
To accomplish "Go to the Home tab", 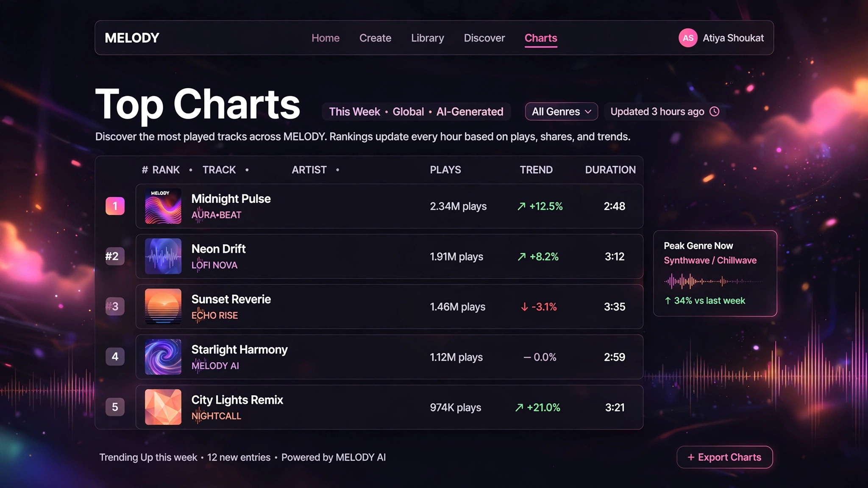I will click(325, 38).
